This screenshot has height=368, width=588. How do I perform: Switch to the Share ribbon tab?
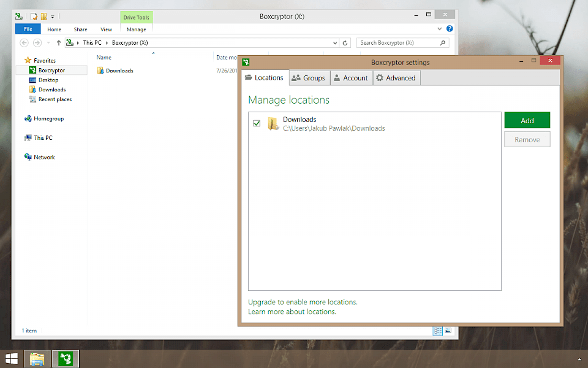coord(80,29)
